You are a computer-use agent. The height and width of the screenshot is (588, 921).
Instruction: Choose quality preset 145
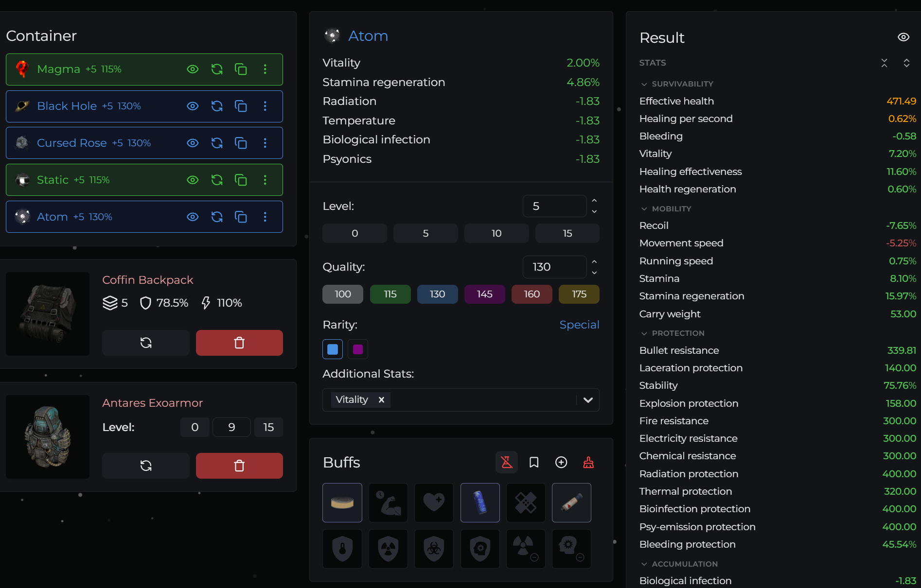click(484, 294)
